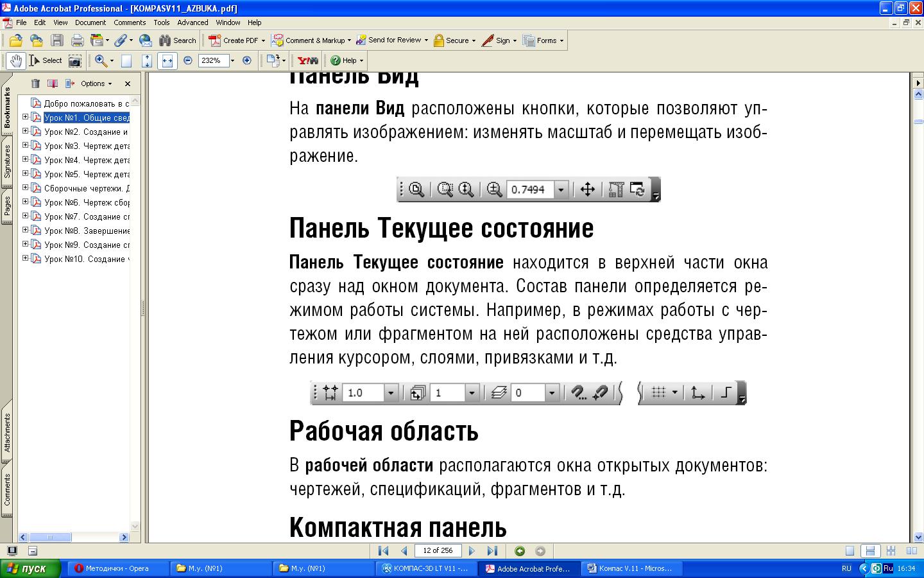Switch to Continuous Facing layout
This screenshot has height=578, width=924.
click(891, 551)
